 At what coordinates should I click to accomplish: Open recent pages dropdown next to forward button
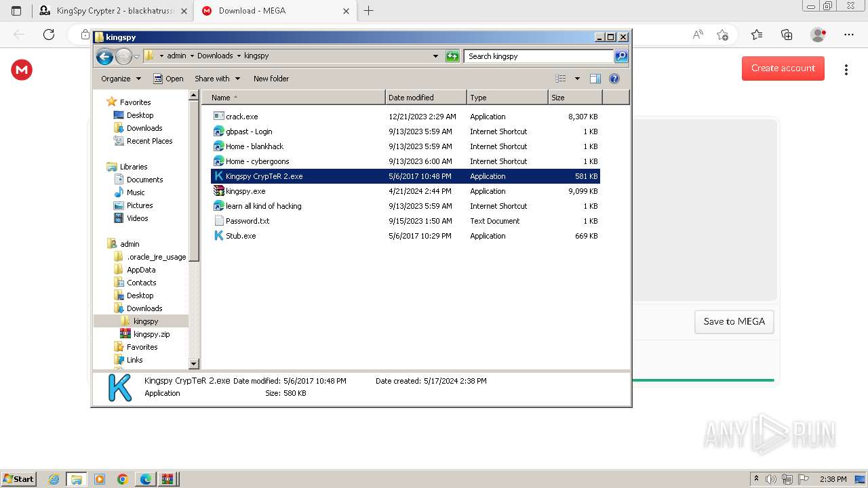pos(137,56)
